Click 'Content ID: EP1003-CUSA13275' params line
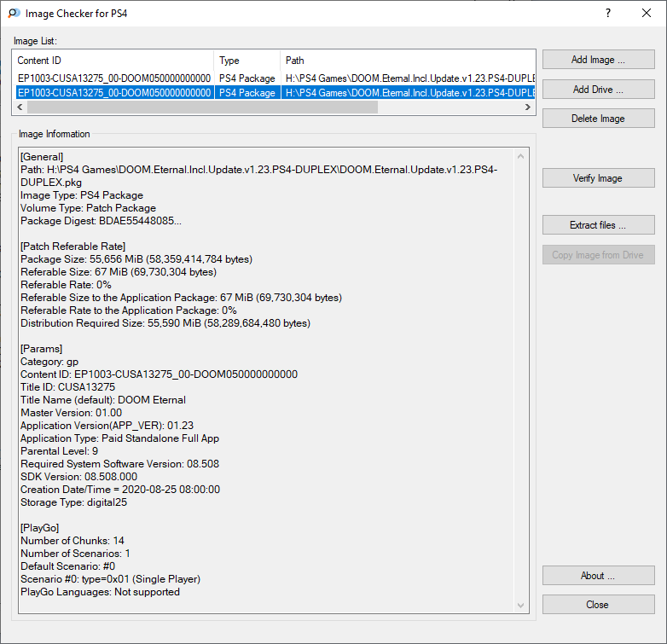The width and height of the screenshot is (667, 644). pyautogui.click(x=159, y=374)
